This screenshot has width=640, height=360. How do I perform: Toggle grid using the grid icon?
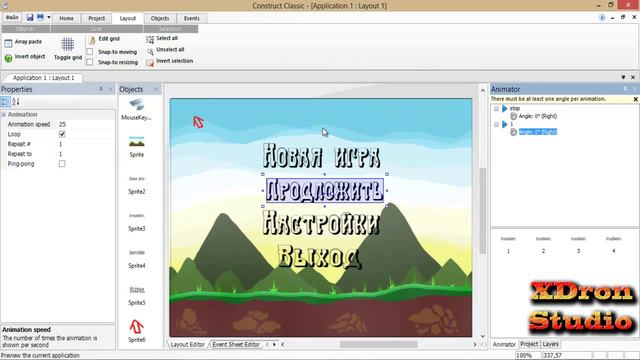point(68,44)
